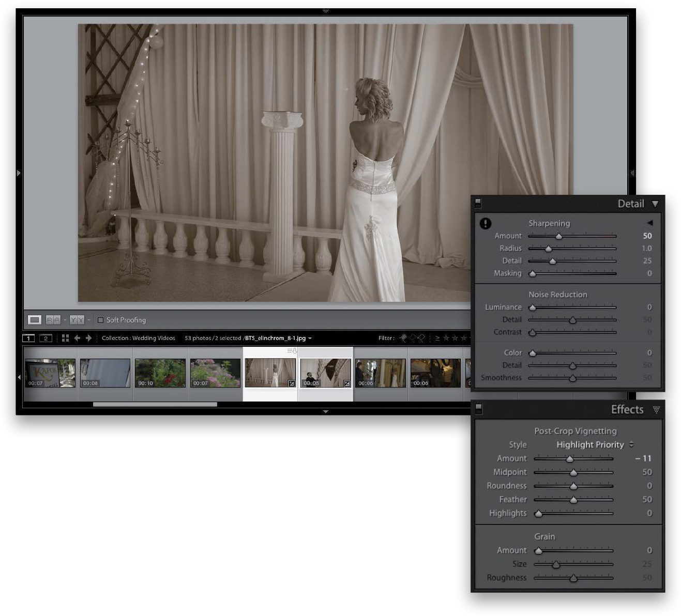Screen dimensions: 681x616
Task: Select the photographer with softbox thumbnail 00:08
Action: click(x=326, y=373)
